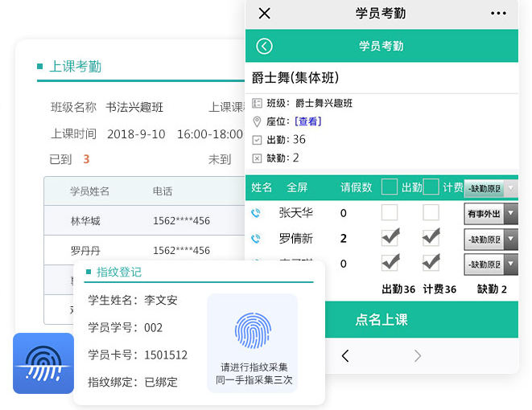Click the circled back arrow in green header
532x410 pixels.
coord(264,47)
